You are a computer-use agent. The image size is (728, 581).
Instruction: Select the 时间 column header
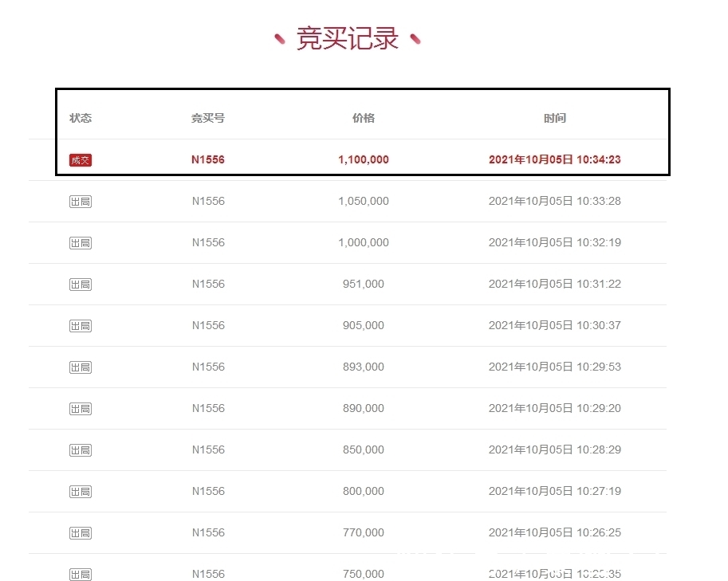click(555, 118)
